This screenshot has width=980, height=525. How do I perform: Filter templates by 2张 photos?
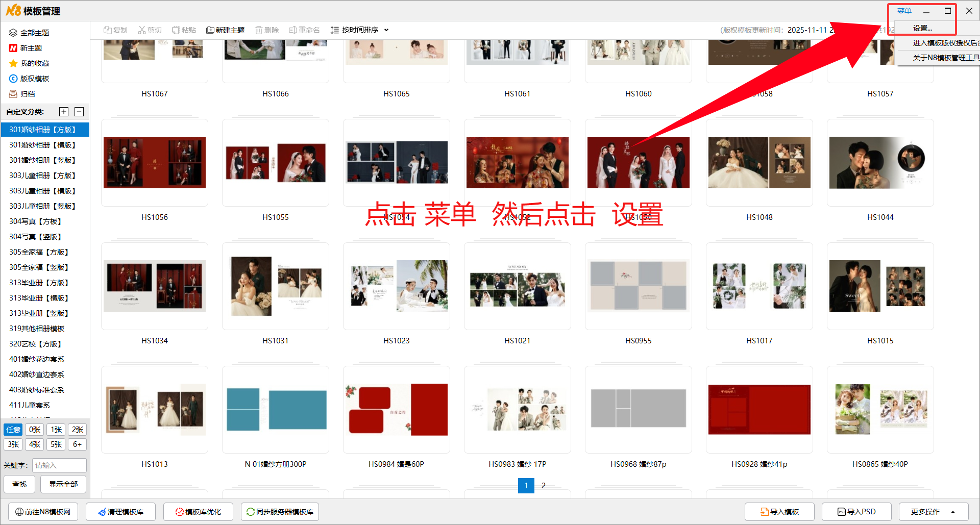point(78,430)
